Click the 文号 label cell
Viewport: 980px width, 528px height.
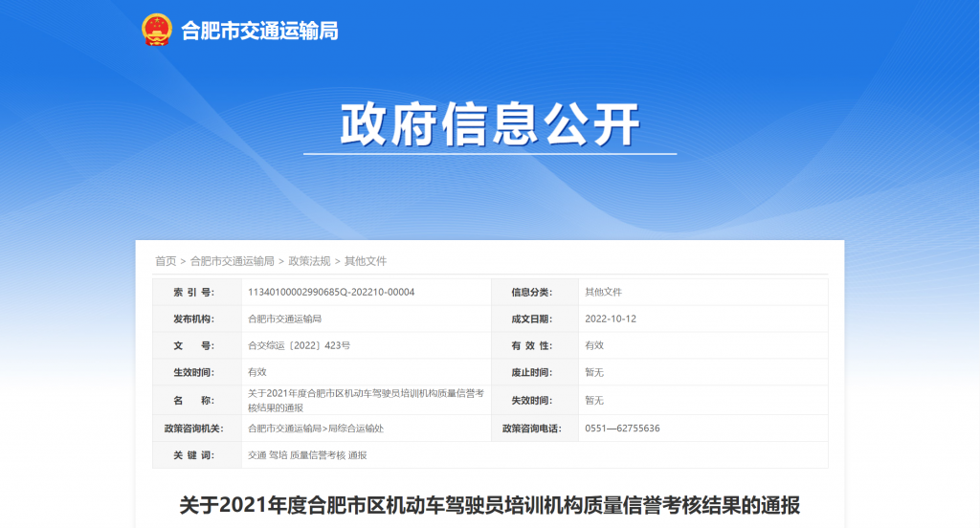point(197,345)
